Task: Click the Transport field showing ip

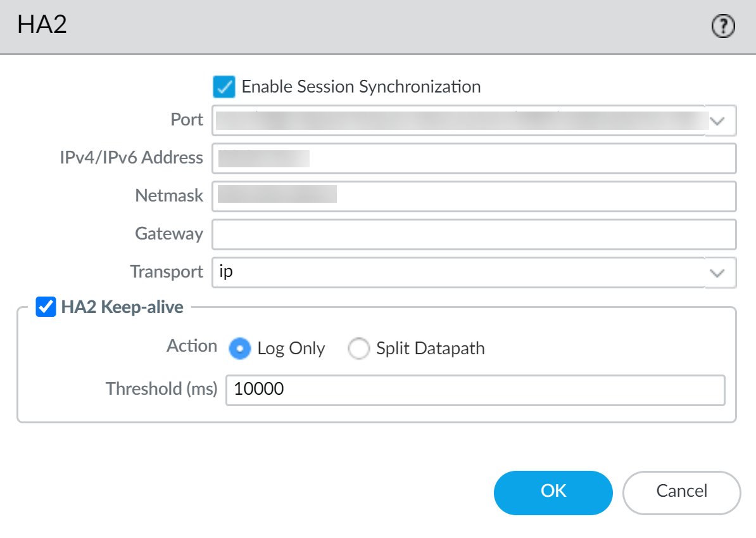Action: click(460, 272)
